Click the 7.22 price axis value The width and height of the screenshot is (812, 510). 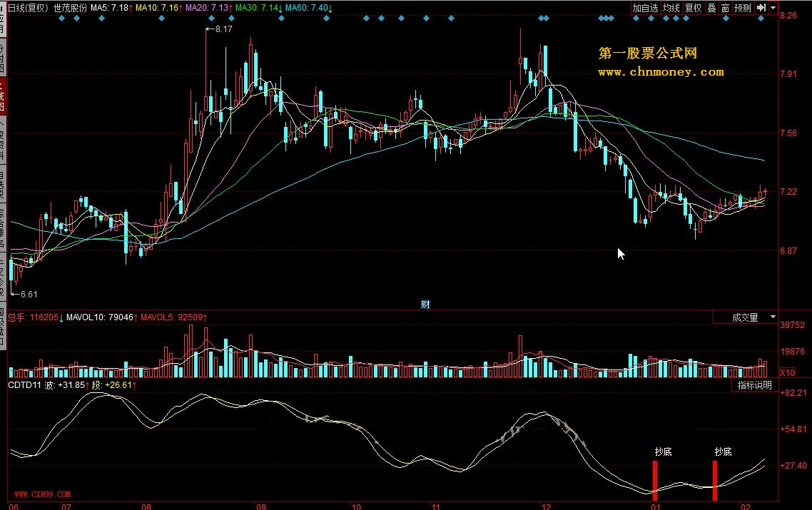[x=788, y=192]
